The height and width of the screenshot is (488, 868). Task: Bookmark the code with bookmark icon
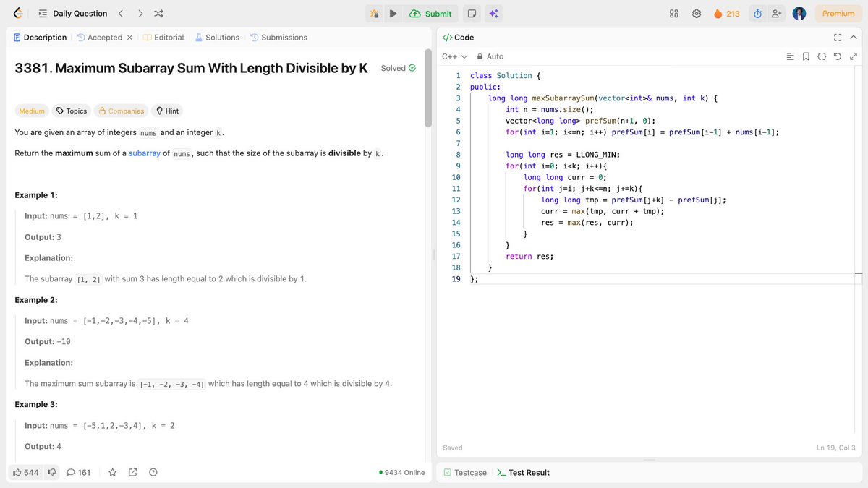coord(806,56)
